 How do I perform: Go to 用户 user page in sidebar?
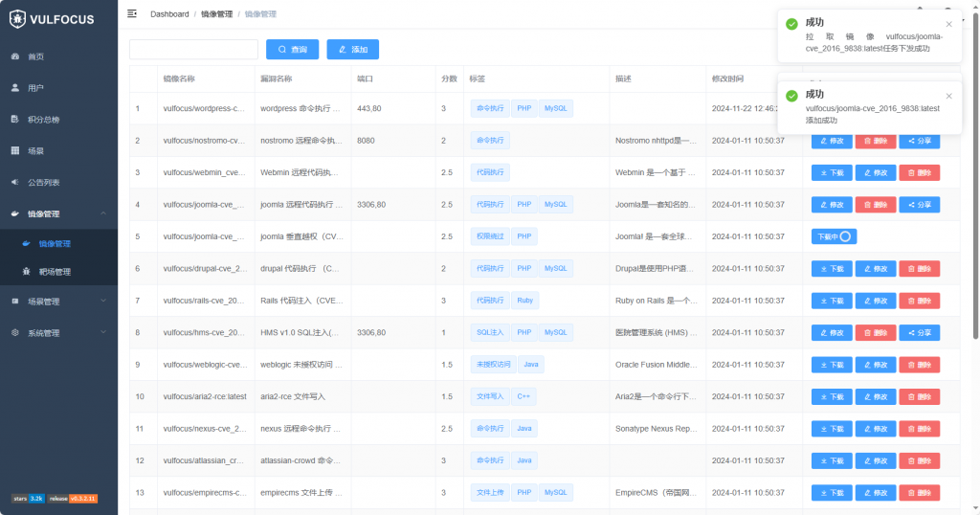(x=35, y=88)
